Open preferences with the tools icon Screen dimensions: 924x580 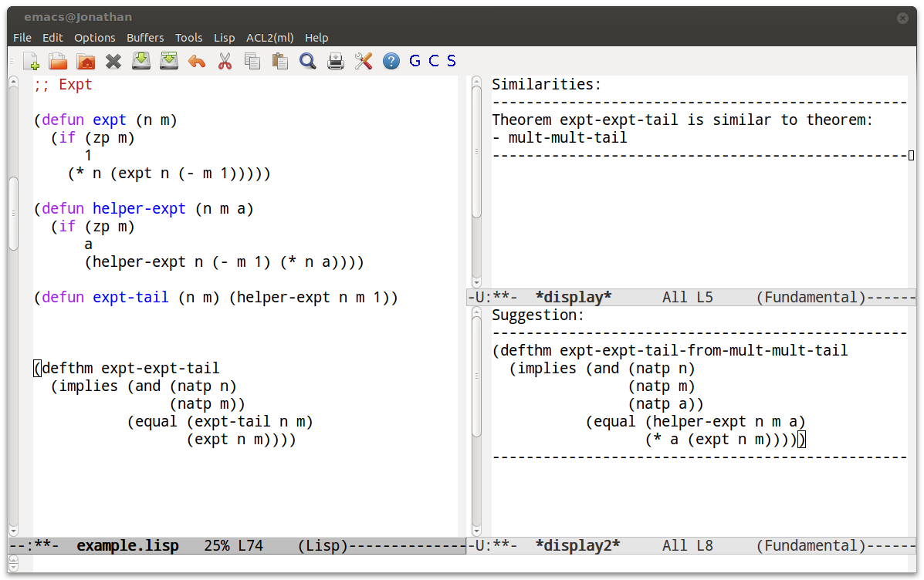[x=364, y=61]
